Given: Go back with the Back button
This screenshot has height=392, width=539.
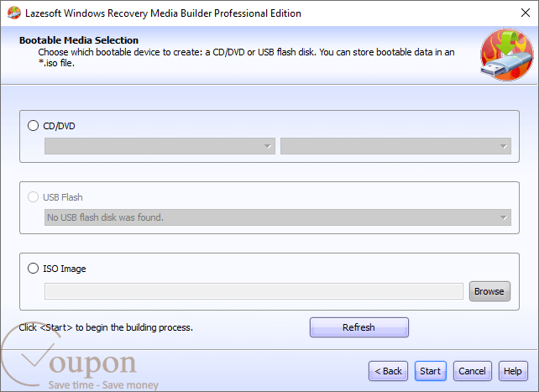Looking at the screenshot, I should [x=388, y=371].
